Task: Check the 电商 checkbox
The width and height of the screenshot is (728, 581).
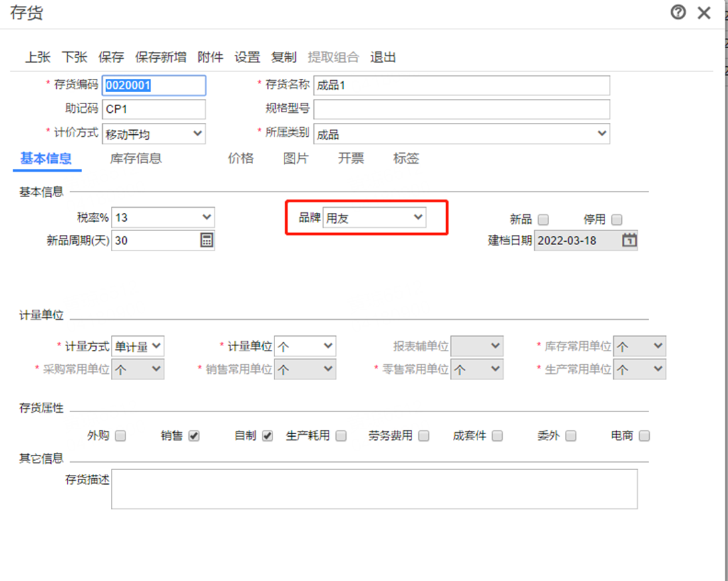Action: (x=645, y=435)
